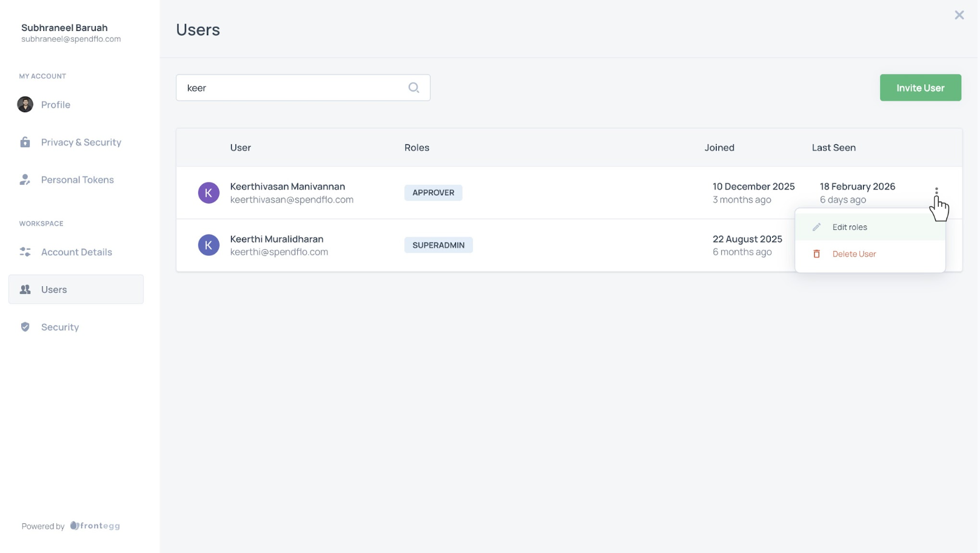Click the Privacy & Security lock icon

25,142
